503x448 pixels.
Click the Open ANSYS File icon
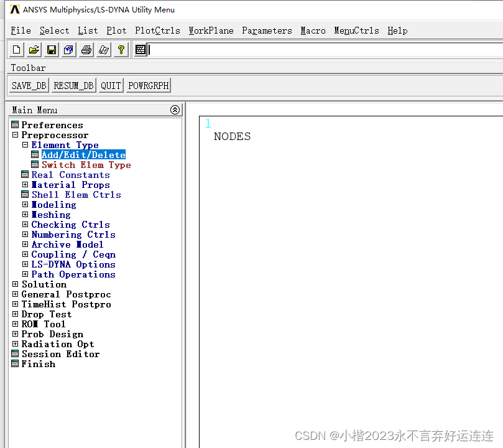34,50
